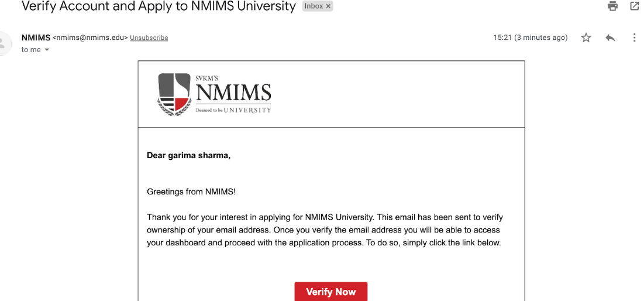Click the 'Dear garima sharma' greeting line
This screenshot has height=301, width=644.
pyautogui.click(x=188, y=156)
